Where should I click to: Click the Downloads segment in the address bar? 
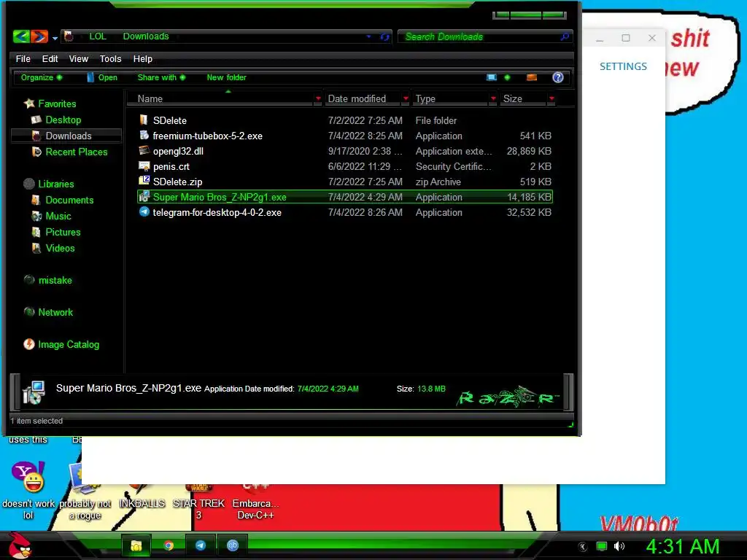[x=146, y=36]
